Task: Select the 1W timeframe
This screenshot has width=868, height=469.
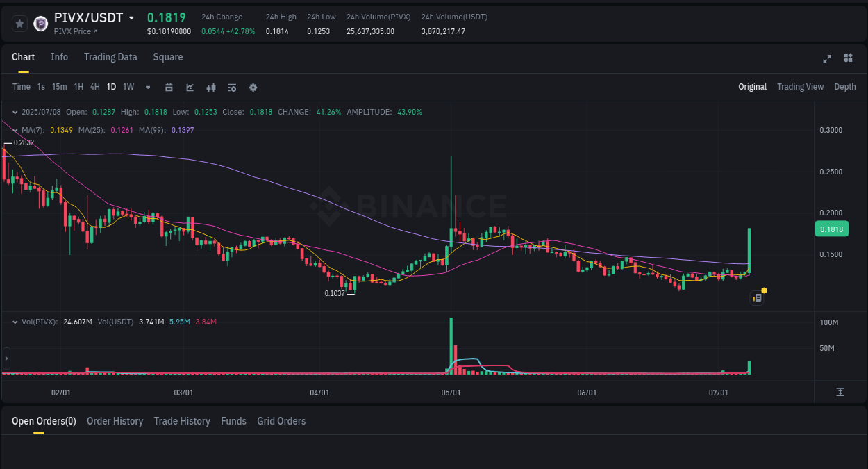Action: [x=128, y=87]
